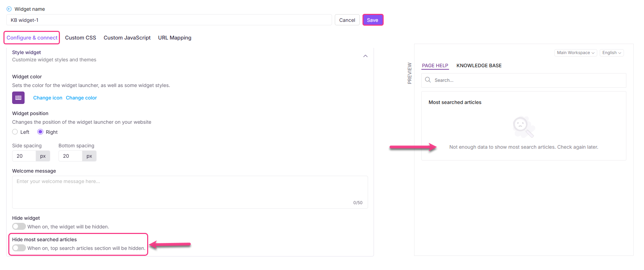This screenshot has height=270, width=644.
Task: Open the English language dropdown
Action: point(611,53)
